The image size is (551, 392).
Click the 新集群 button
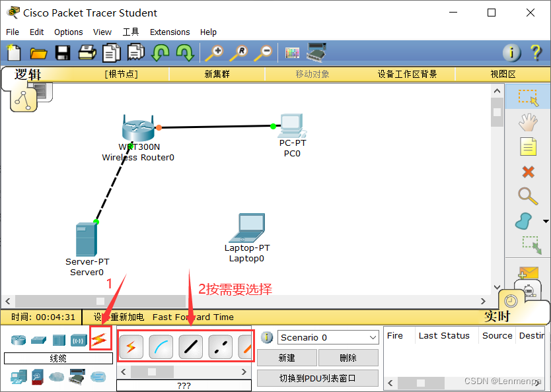pyautogui.click(x=217, y=74)
